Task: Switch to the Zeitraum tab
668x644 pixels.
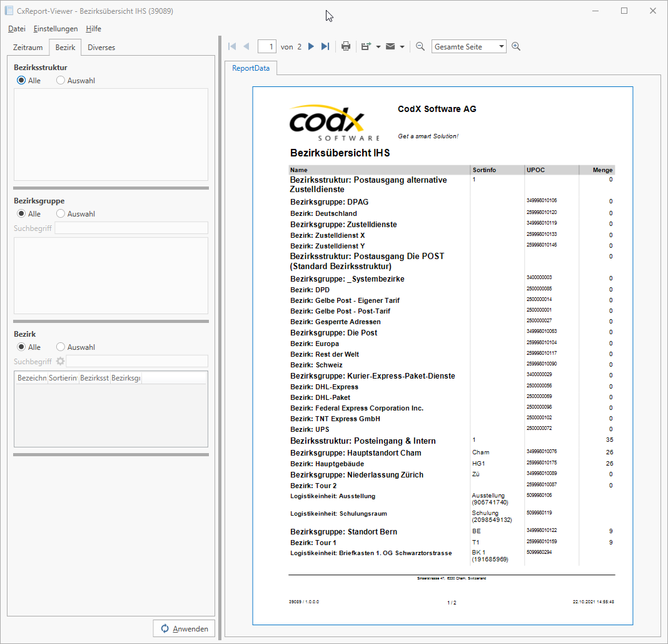Action: (x=28, y=48)
